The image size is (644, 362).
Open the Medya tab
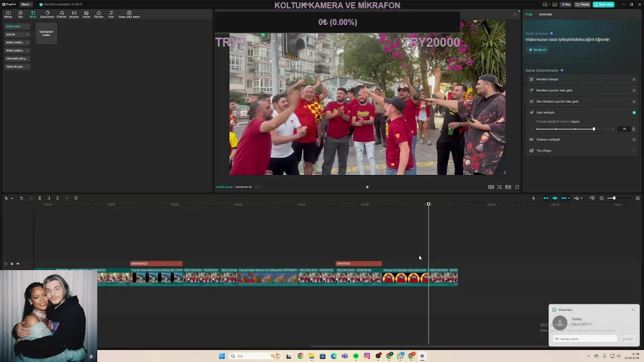point(8,14)
